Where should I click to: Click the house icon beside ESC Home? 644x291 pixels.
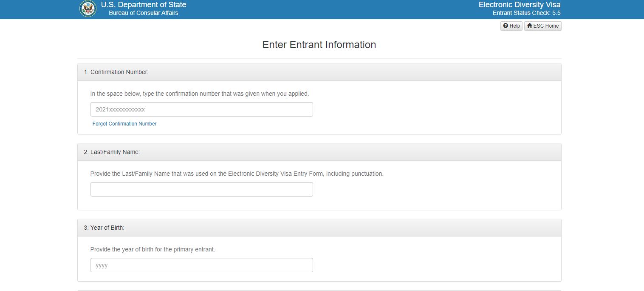point(529,26)
